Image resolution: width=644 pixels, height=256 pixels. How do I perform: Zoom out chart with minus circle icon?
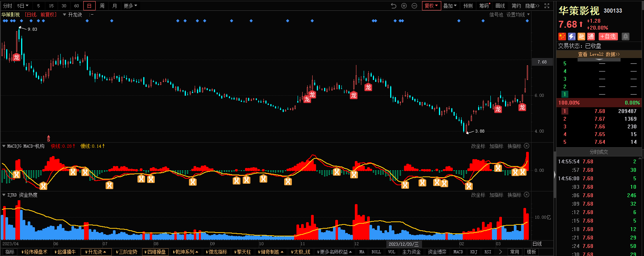tap(414, 6)
